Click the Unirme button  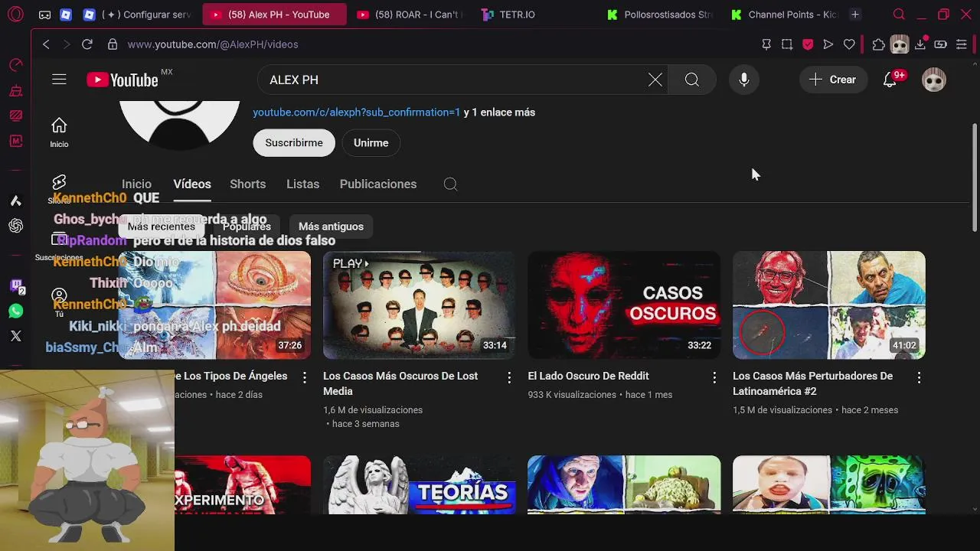(x=371, y=143)
